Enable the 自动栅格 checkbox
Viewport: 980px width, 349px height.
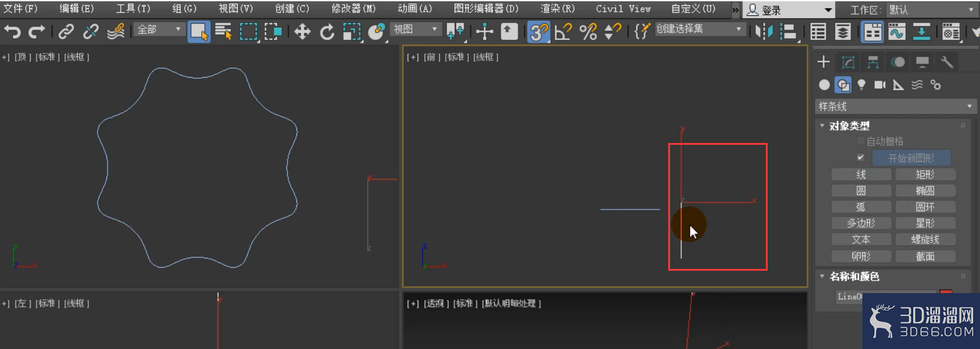coord(861,141)
